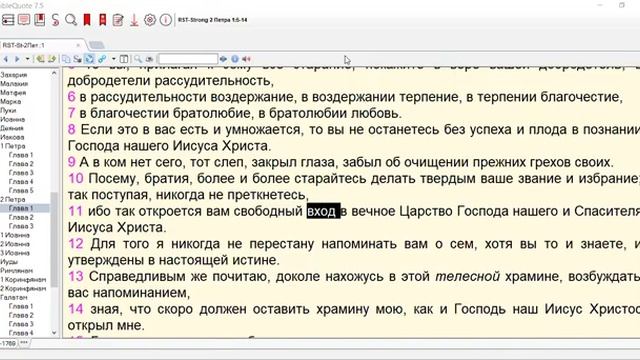
Task: Open a new tab with the blank tab button
Action: click(96, 45)
